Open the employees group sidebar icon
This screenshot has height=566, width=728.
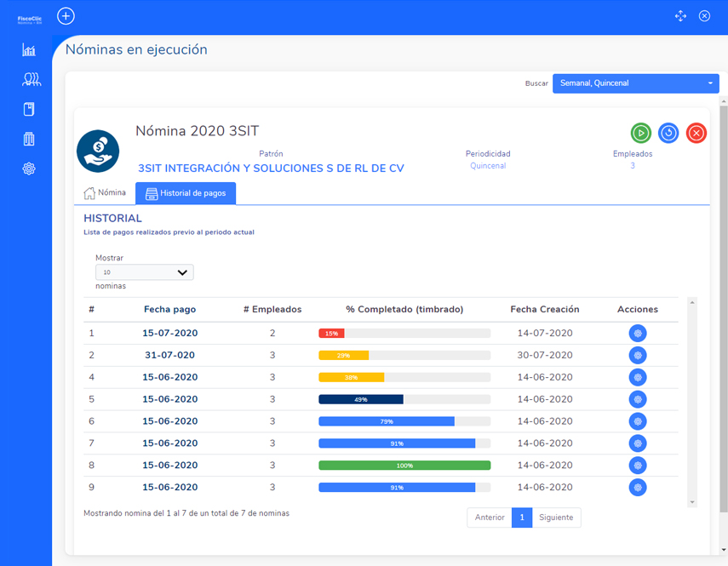coord(31,79)
